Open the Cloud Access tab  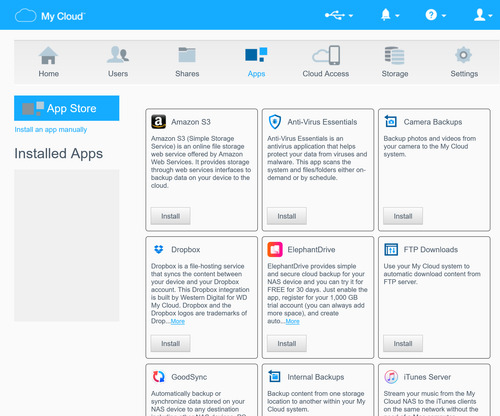click(x=326, y=62)
